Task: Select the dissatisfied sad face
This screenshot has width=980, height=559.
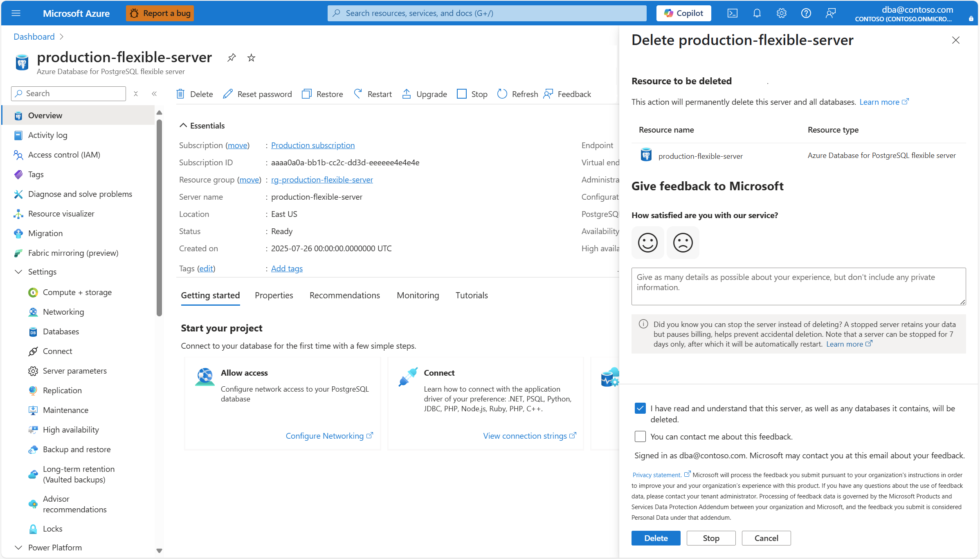Action: [x=683, y=243]
